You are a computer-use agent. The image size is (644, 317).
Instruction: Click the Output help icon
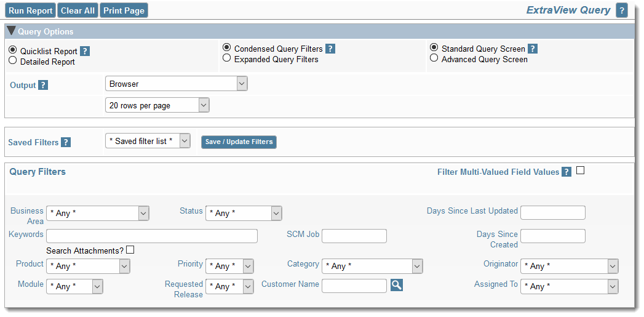[43, 86]
